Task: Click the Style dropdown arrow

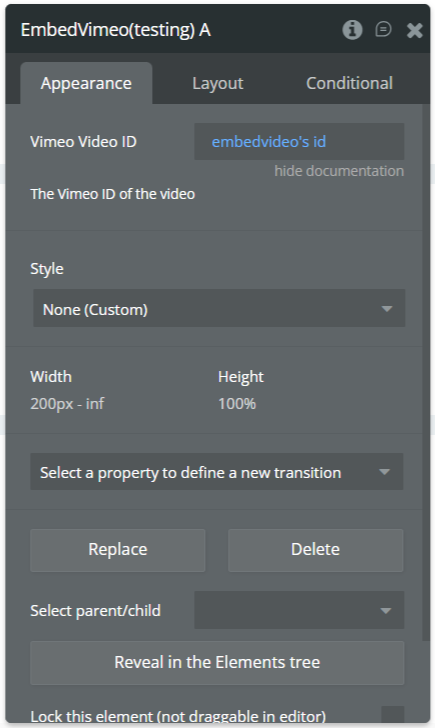Action: pyautogui.click(x=387, y=309)
